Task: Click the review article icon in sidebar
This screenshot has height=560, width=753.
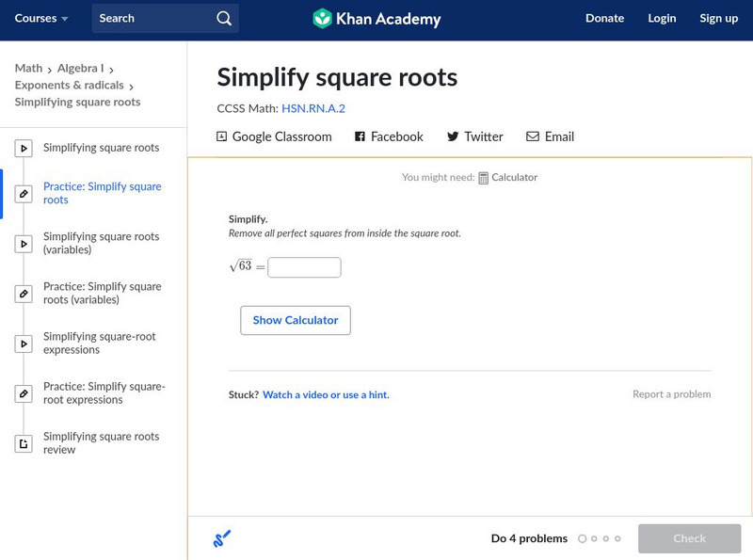Action: 24,443
